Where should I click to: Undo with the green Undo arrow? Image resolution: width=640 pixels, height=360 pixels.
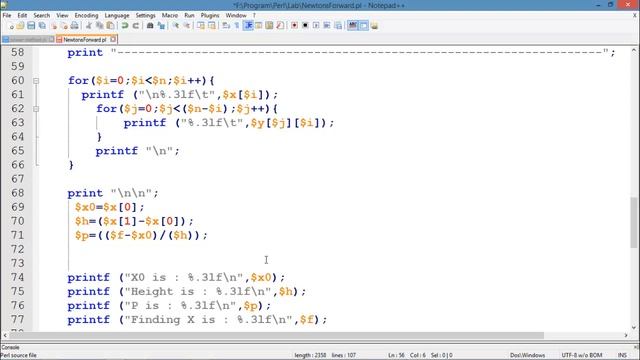tap(124, 26)
